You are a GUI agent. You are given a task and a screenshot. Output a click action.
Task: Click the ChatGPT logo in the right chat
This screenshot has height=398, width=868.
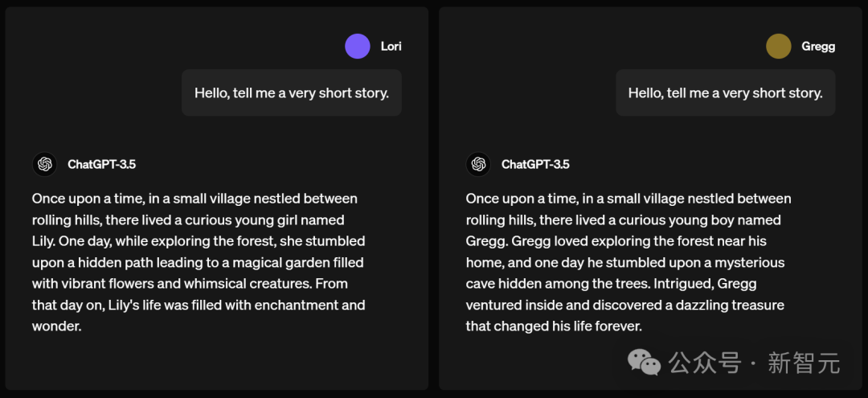478,164
